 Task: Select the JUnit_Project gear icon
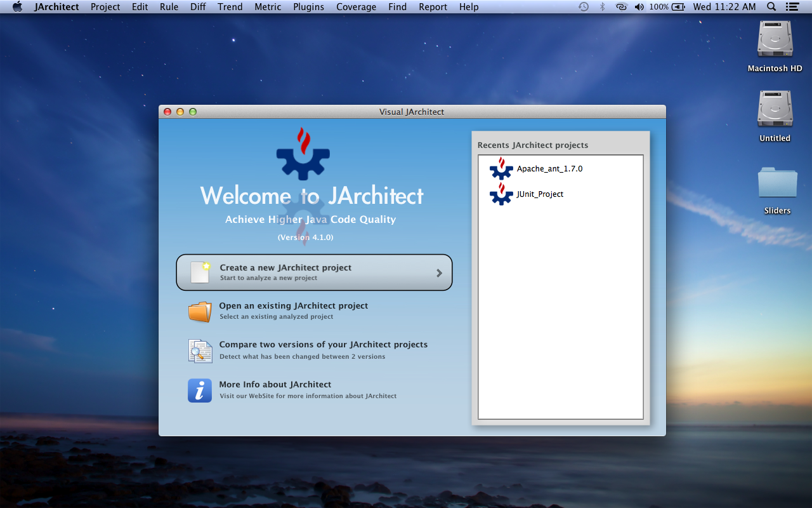[501, 194]
